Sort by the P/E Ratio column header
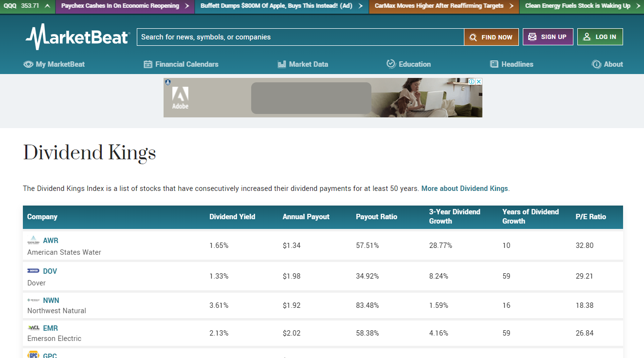644x358 pixels. pos(591,217)
